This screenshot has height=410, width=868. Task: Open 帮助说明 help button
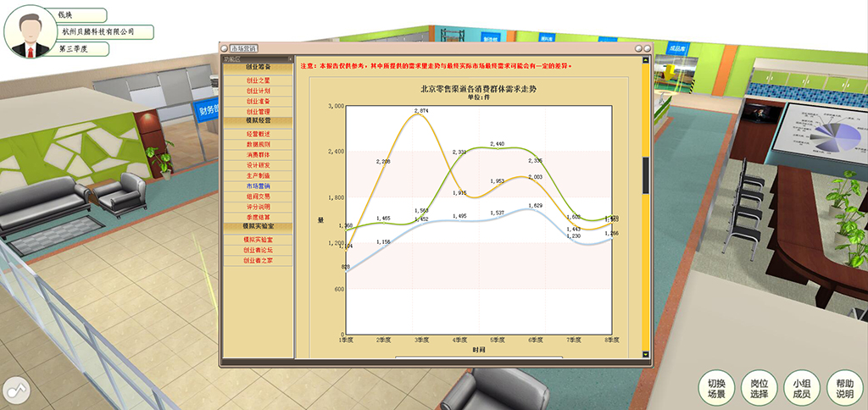(844, 389)
